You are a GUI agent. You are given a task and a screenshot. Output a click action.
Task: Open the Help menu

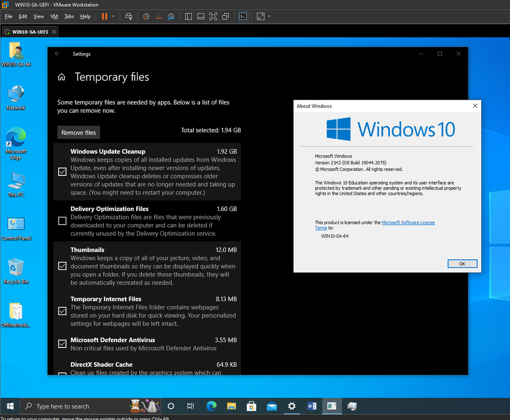point(85,17)
